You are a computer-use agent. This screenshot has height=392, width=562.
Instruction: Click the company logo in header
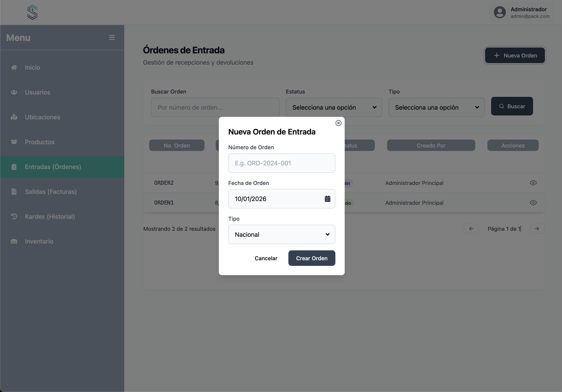(x=32, y=12)
